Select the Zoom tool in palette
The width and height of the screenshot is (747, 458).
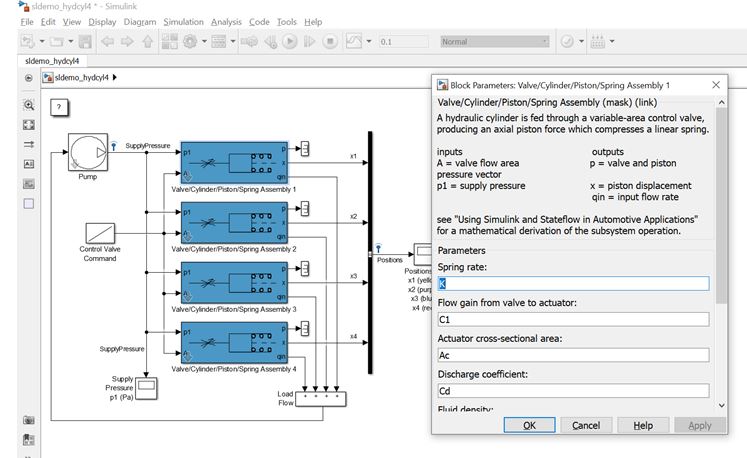tap(29, 105)
